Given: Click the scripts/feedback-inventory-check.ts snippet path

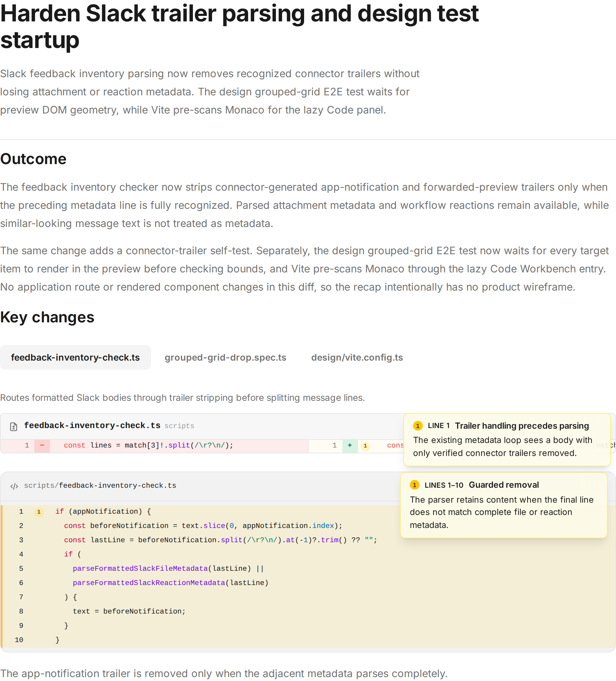Looking at the screenshot, I should pos(100,485).
